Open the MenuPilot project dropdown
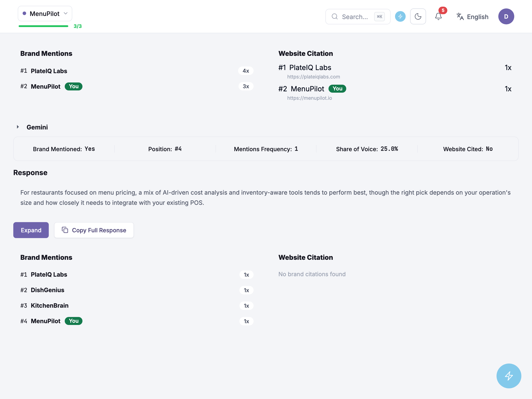 [45, 14]
